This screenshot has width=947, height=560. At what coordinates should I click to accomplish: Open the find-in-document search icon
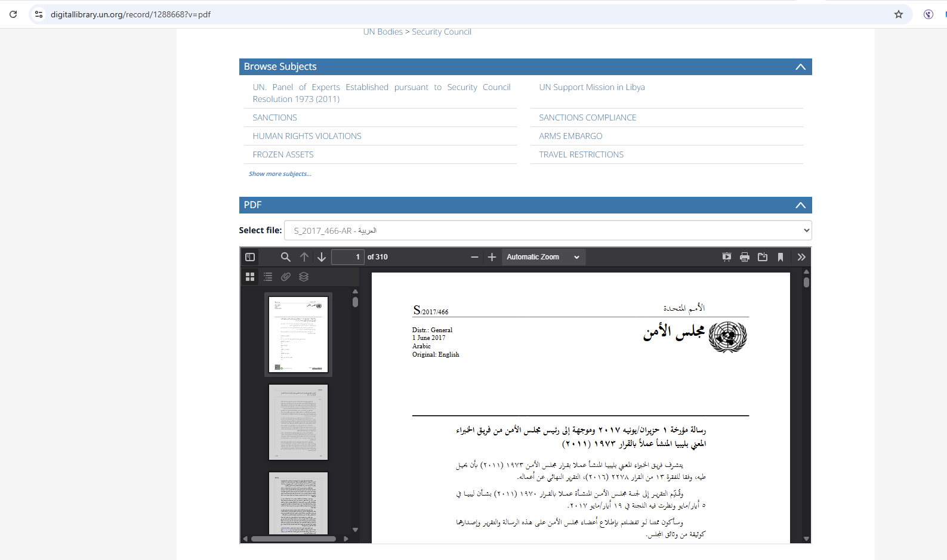tap(286, 257)
